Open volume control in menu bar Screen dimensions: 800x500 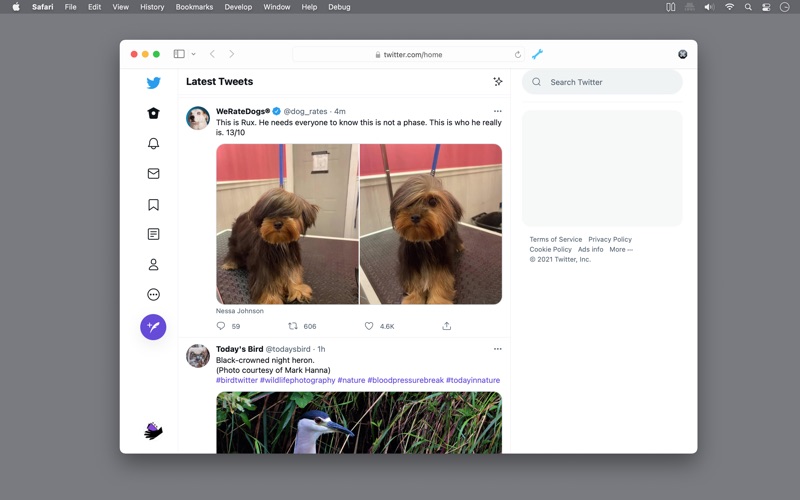(x=709, y=7)
